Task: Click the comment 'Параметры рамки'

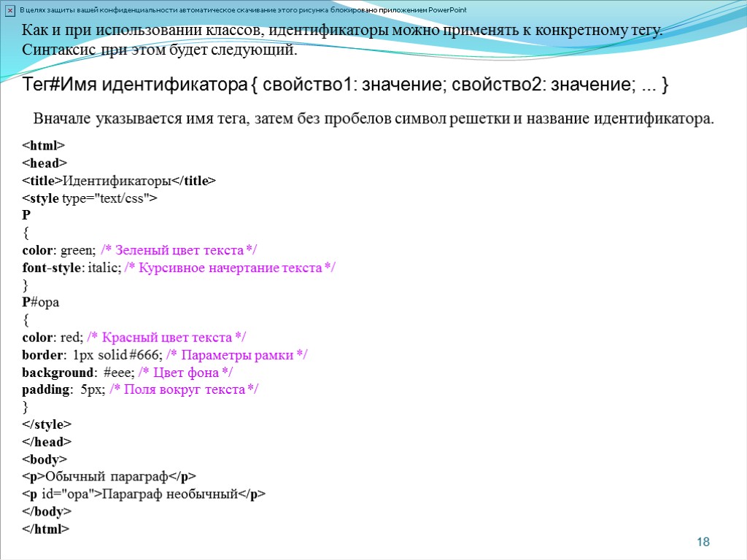Action: (237, 355)
